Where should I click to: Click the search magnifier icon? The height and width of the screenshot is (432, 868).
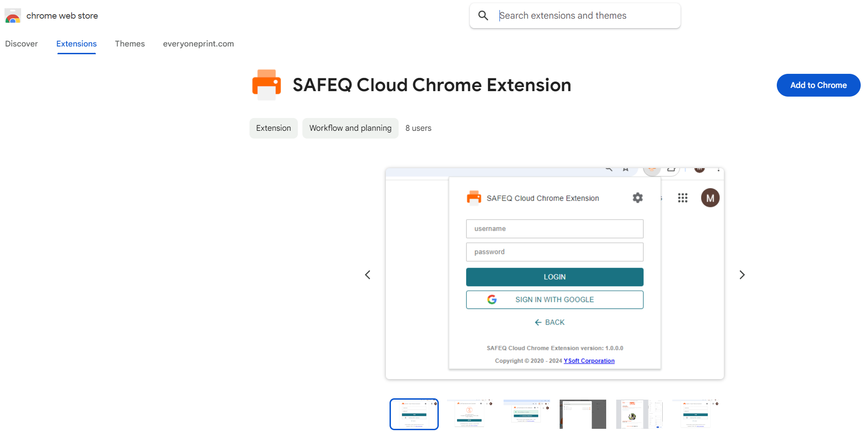pyautogui.click(x=483, y=16)
